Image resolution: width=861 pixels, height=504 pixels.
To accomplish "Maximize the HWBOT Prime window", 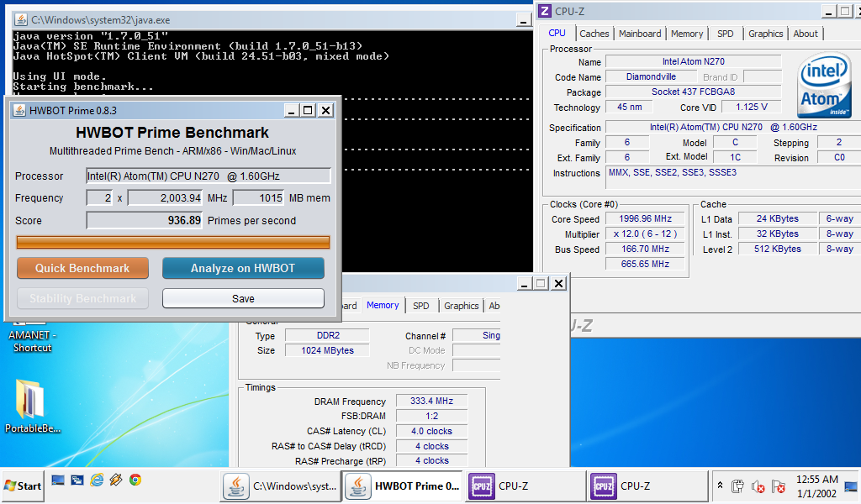I will click(308, 110).
